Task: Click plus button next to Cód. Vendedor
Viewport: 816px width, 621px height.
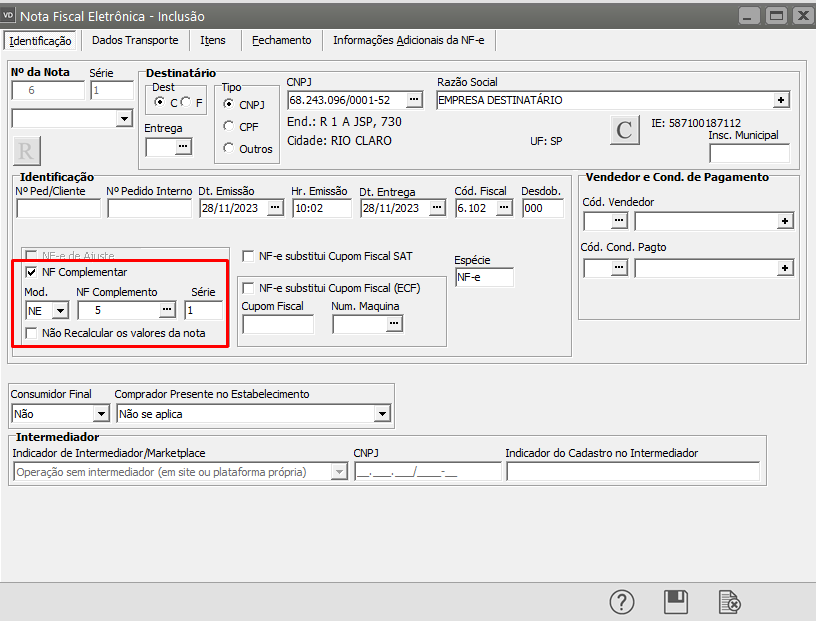Action: click(x=785, y=220)
